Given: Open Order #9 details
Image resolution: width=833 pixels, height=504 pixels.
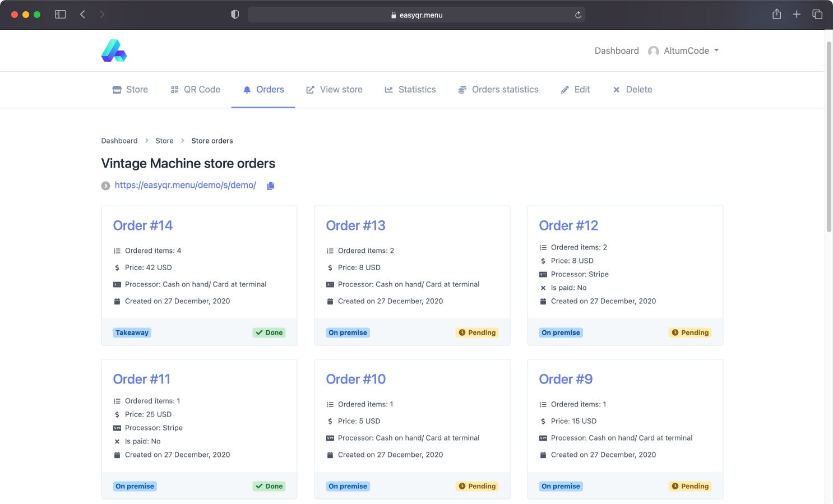Looking at the screenshot, I should pos(566,379).
